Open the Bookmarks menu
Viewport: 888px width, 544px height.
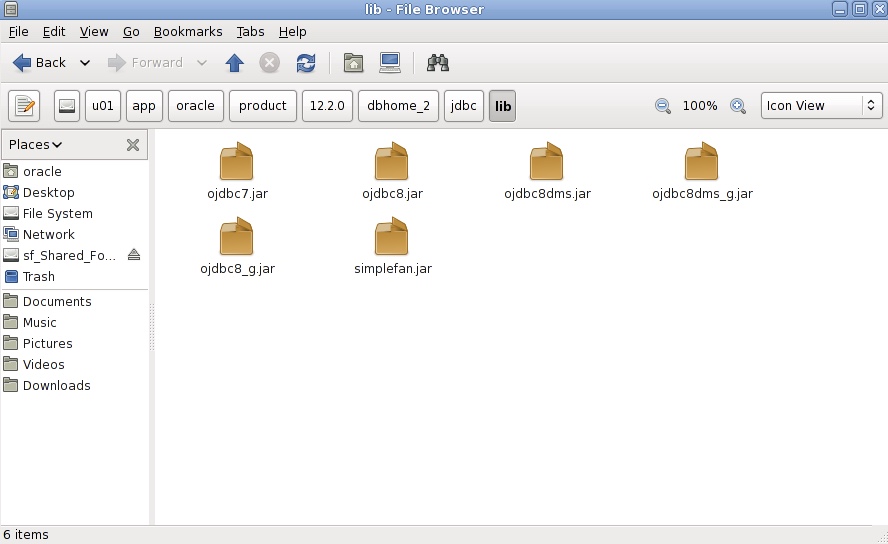[188, 32]
